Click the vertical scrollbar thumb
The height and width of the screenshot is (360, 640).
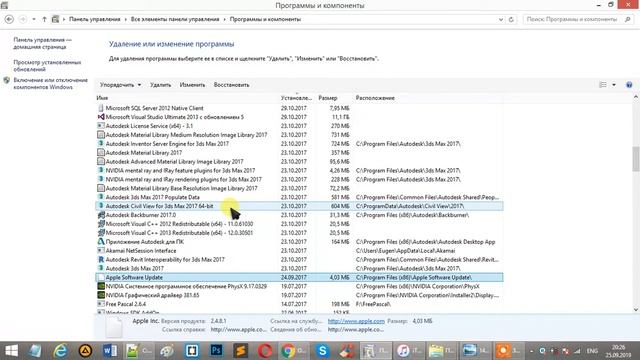[636, 159]
